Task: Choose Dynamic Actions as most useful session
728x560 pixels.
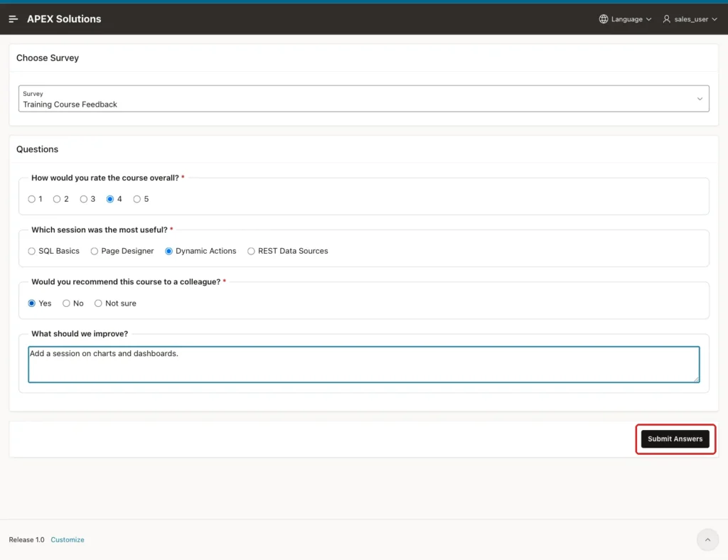Action: pyautogui.click(x=168, y=251)
